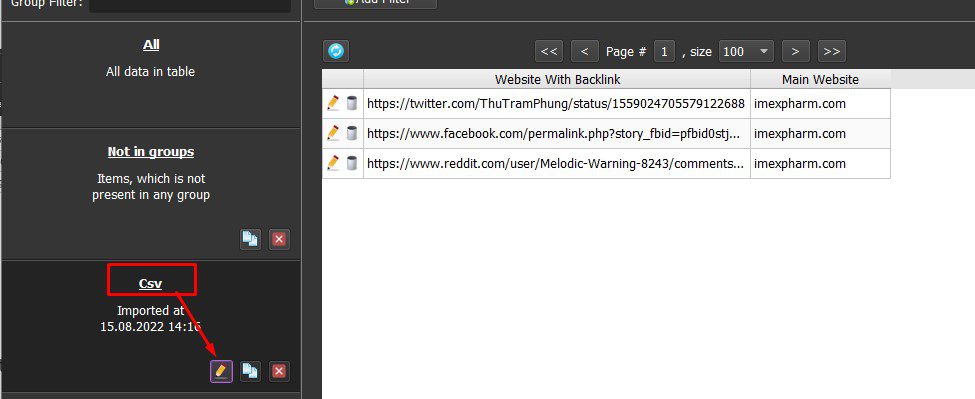Screen dimensions: 975x399
Task: Edit the facebook.com backlink row
Action: click(333, 133)
